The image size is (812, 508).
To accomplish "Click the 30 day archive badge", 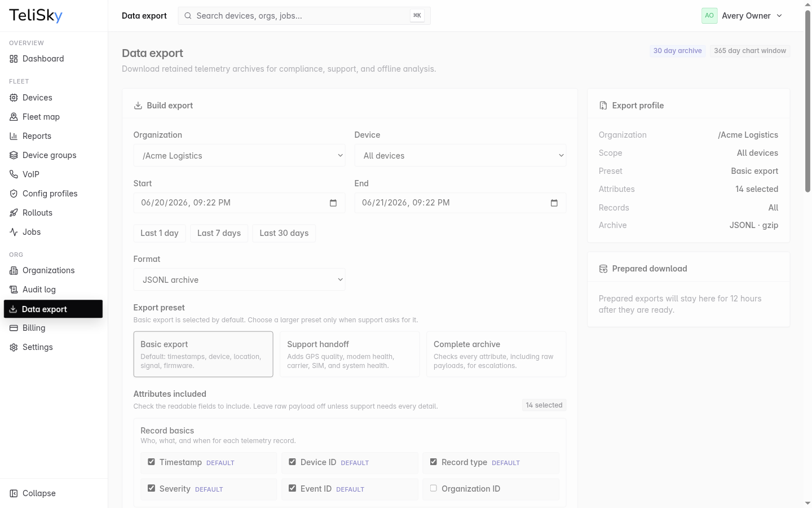I will coord(678,51).
